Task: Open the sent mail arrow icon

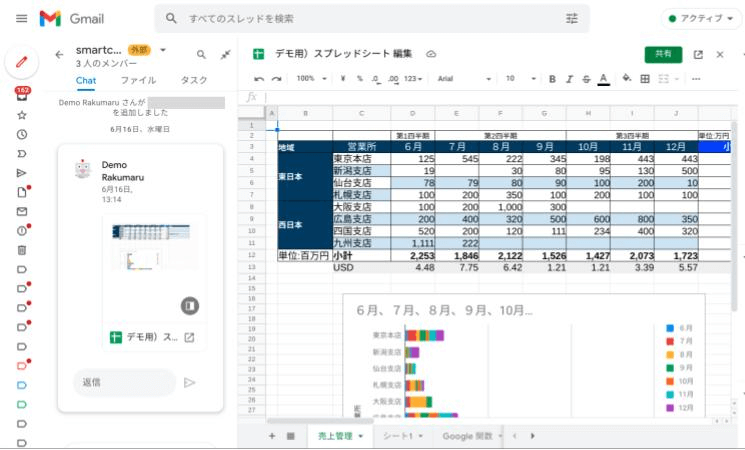Action: (x=22, y=173)
